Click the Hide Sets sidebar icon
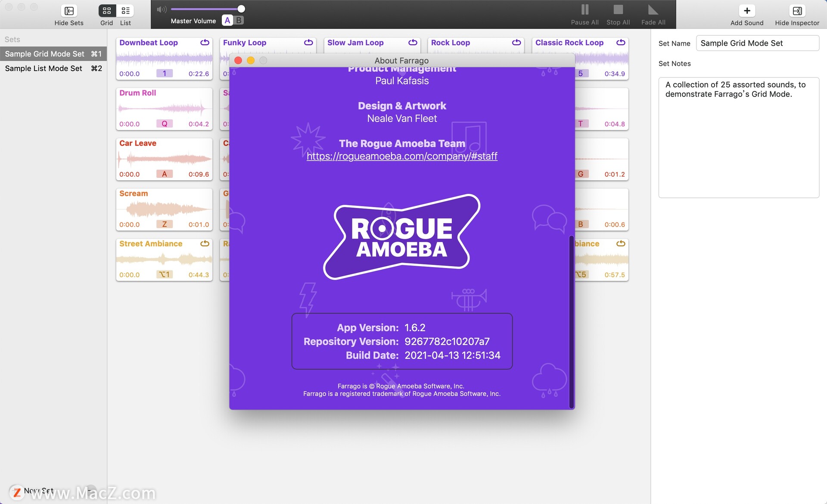The height and width of the screenshot is (504, 827). click(69, 11)
